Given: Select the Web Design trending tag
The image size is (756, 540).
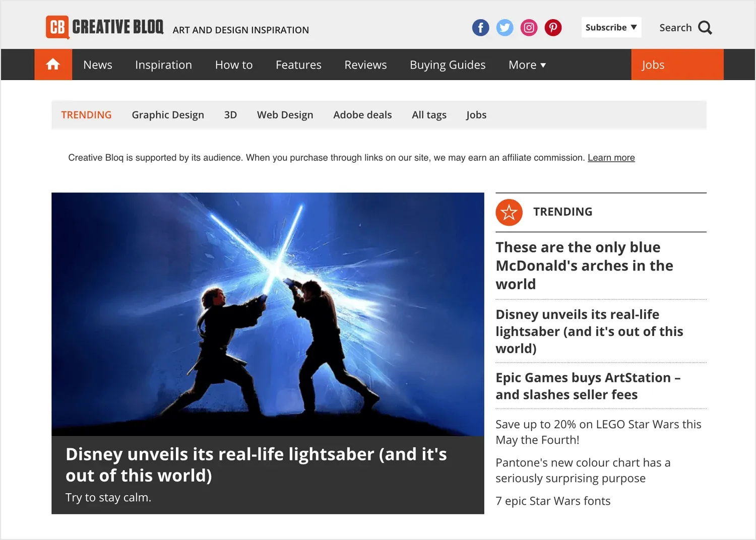Looking at the screenshot, I should (285, 115).
